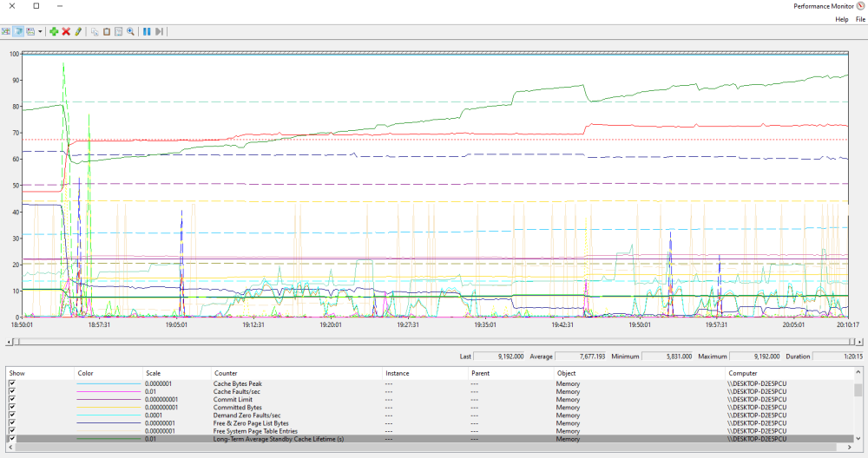Click the Minimum value field 5,831.000
This screenshot has width=868, height=458.
pyautogui.click(x=667, y=357)
